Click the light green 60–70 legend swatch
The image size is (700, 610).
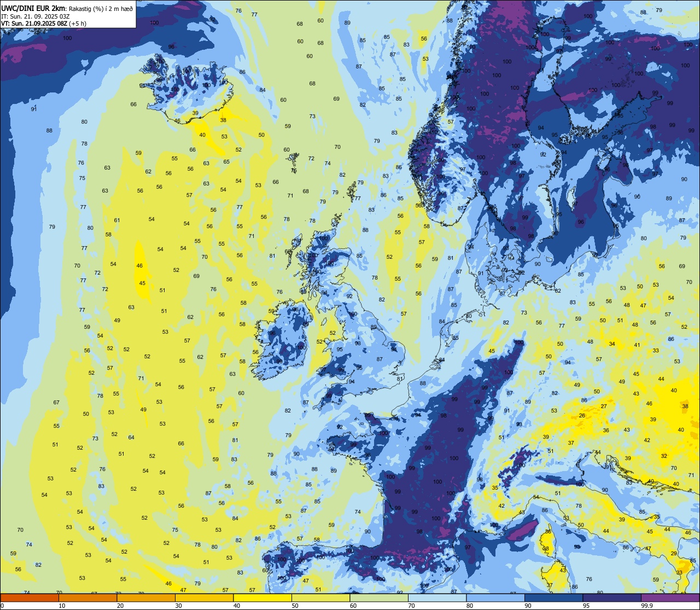tap(379, 598)
